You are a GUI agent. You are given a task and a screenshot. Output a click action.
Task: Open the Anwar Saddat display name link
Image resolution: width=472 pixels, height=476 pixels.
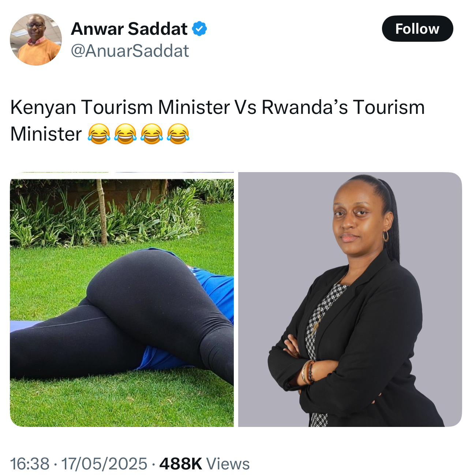point(129,29)
